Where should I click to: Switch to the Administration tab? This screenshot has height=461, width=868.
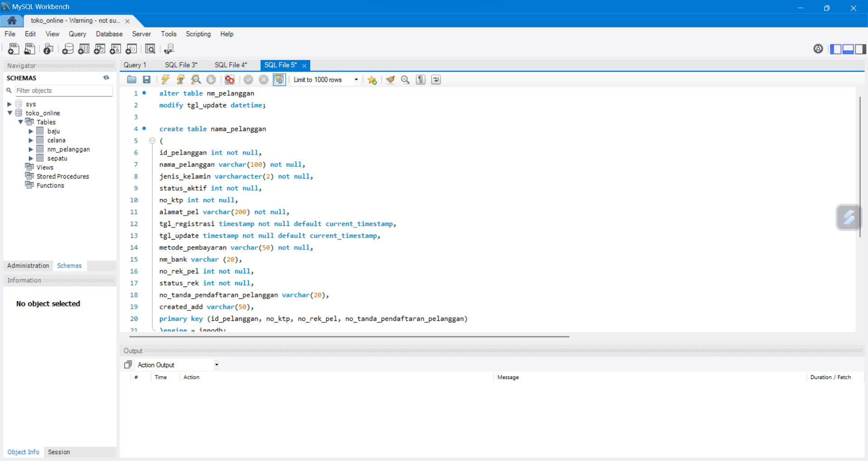(x=28, y=266)
